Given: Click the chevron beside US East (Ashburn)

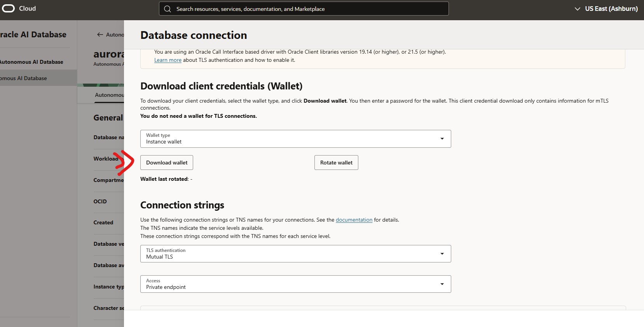Looking at the screenshot, I should click(x=578, y=9).
